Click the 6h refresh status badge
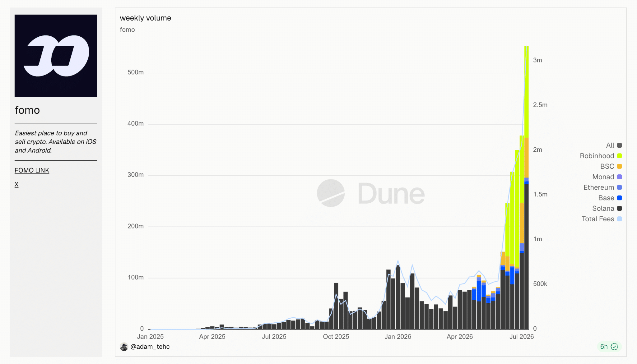Image resolution: width=637 pixels, height=364 pixels. pos(609,347)
